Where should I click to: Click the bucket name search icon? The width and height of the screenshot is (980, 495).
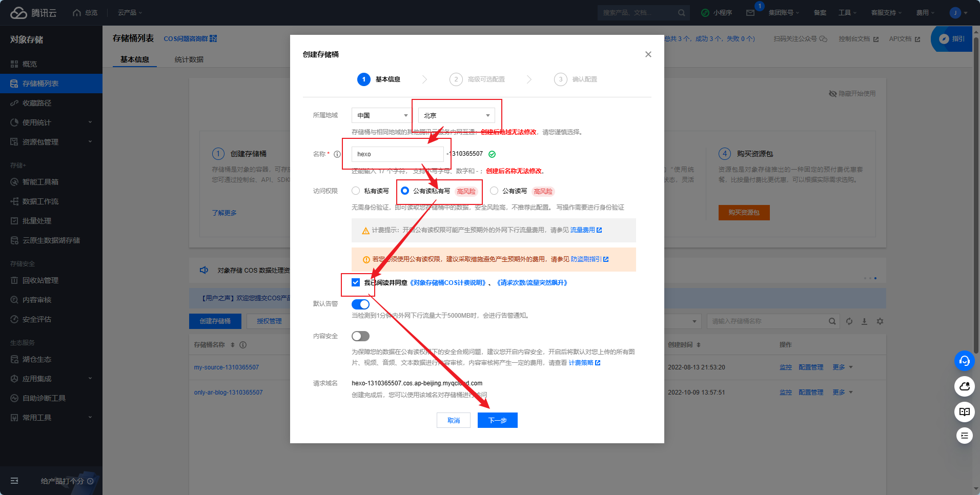coord(832,321)
